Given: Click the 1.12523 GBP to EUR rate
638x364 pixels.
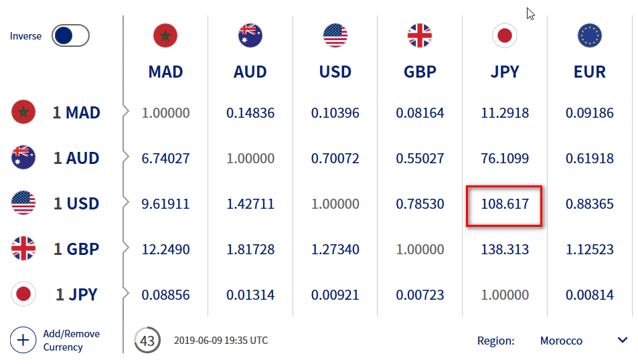Looking at the screenshot, I should 590,250.
